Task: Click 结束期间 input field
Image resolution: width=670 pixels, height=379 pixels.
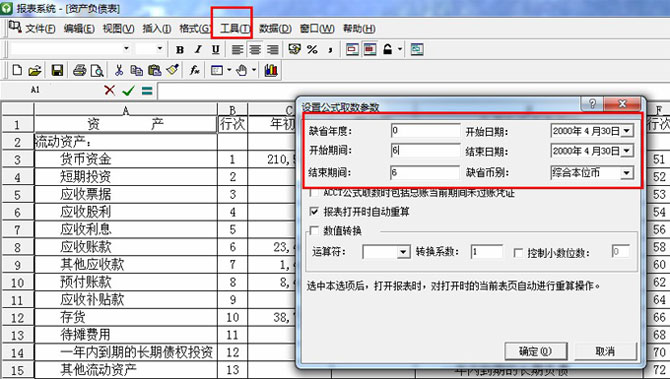Action: pos(425,172)
